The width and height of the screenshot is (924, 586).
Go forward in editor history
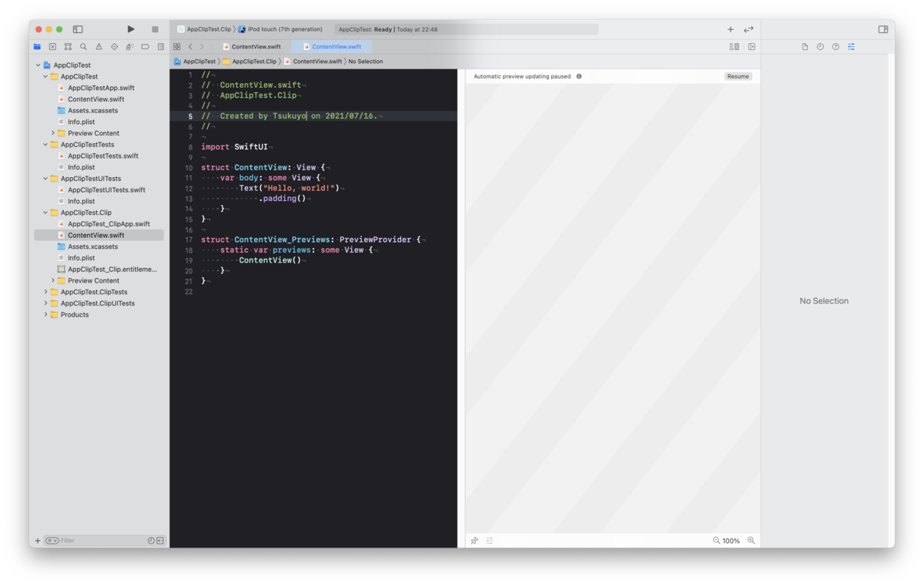coord(203,47)
